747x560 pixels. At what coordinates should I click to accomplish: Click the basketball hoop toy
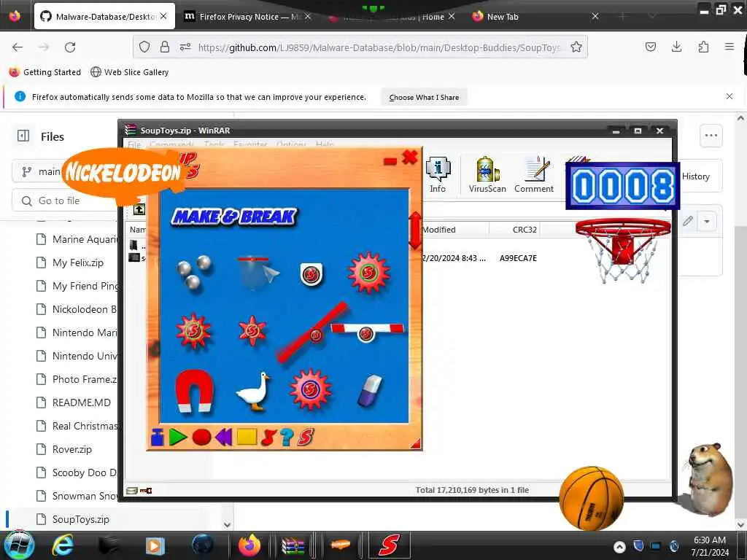(623, 249)
